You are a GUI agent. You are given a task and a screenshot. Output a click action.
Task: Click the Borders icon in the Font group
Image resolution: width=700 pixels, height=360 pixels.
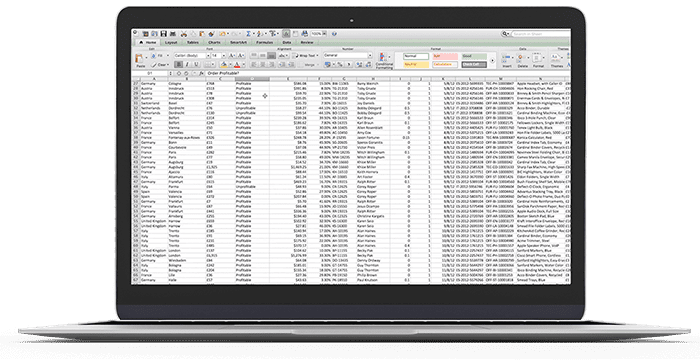209,65
